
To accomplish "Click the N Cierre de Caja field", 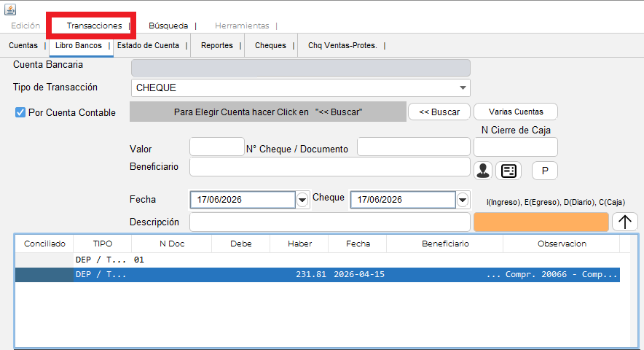I will pos(516,147).
